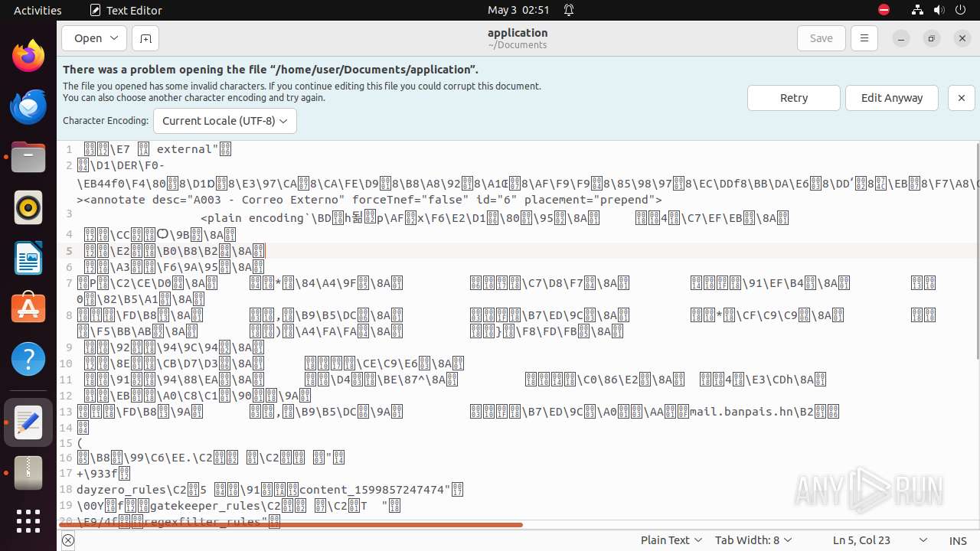Open the Text Editor app menu

(x=125, y=10)
